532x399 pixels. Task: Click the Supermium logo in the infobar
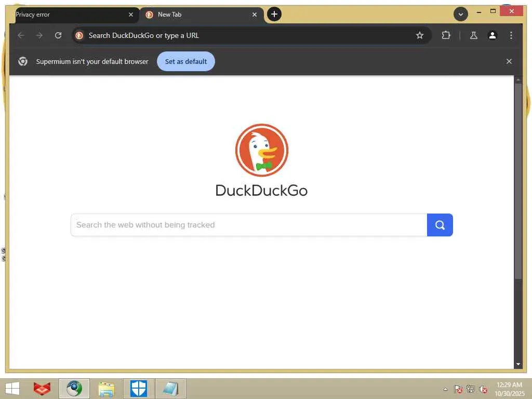23,61
